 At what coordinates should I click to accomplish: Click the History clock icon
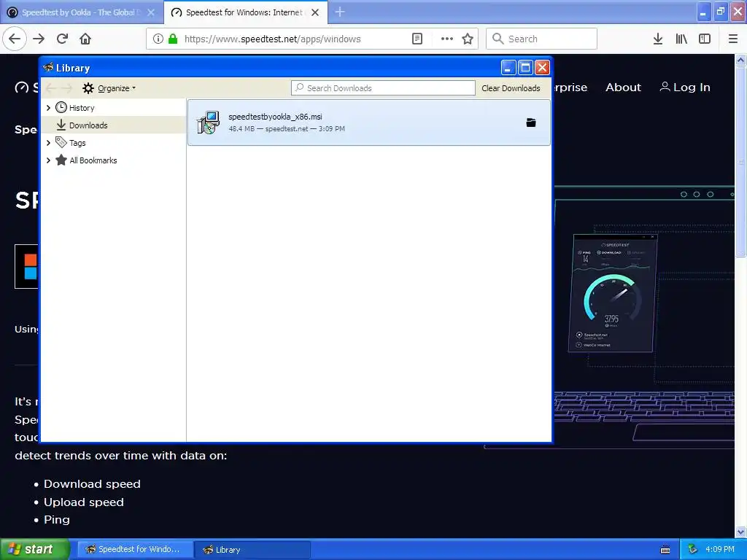[x=61, y=107]
